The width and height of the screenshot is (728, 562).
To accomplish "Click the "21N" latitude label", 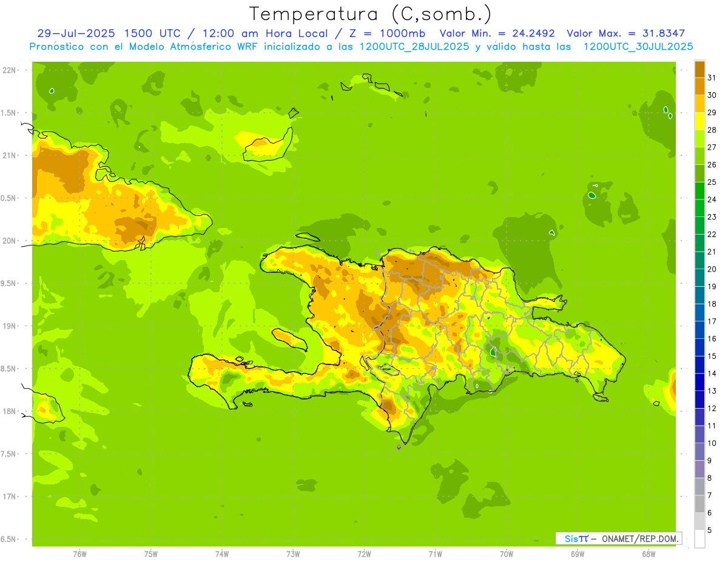I will (10, 156).
